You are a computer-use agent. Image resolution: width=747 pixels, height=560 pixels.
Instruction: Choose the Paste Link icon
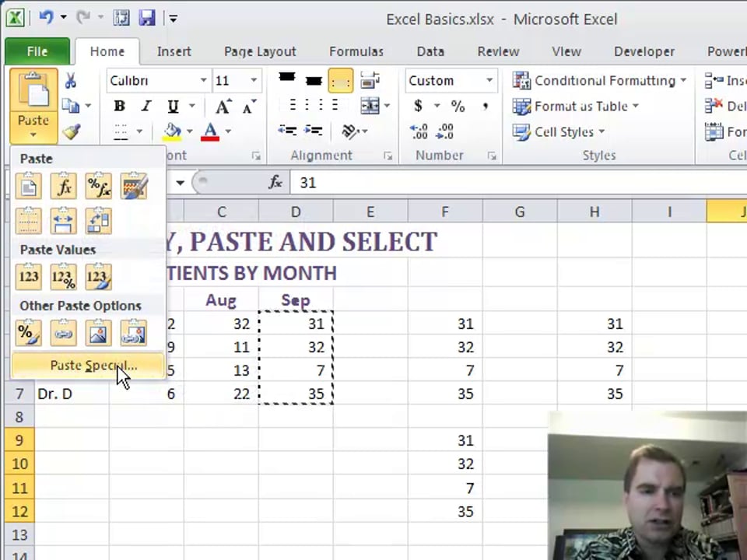(63, 332)
